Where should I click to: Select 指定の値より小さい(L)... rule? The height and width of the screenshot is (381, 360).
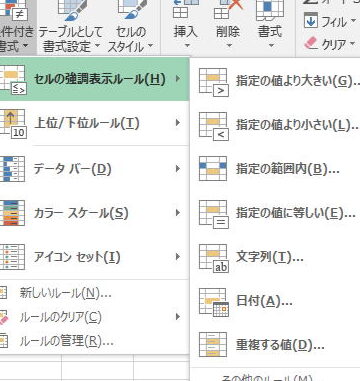(276, 125)
